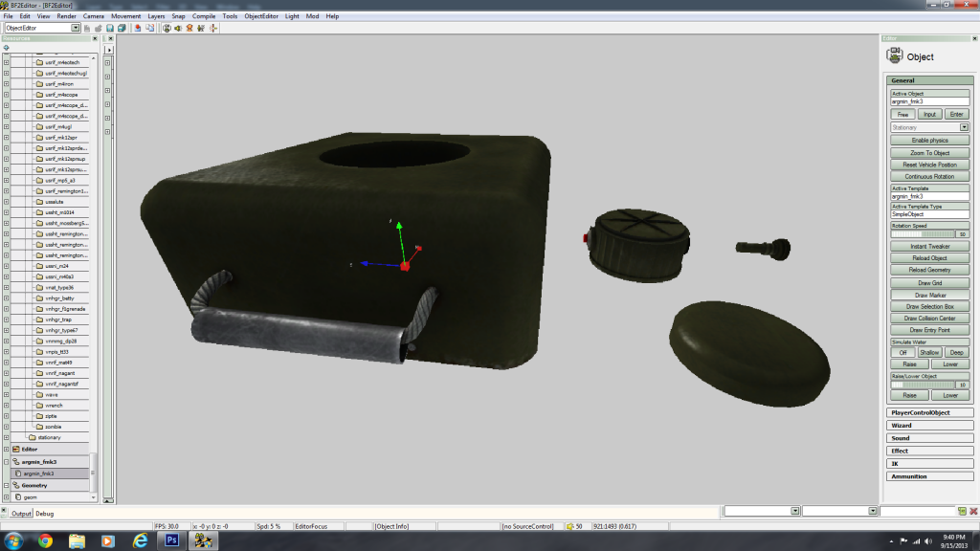Click the Save All icon in the toolbar

click(121, 28)
